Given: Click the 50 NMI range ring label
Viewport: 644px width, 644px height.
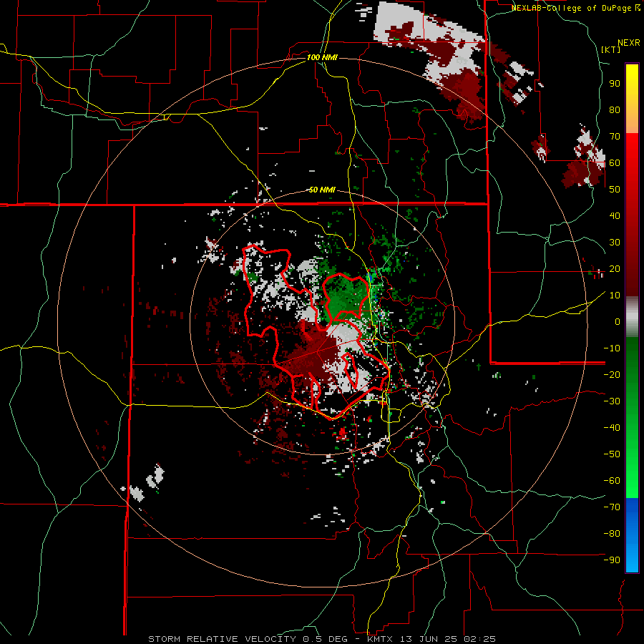Looking at the screenshot, I should pos(322,190).
